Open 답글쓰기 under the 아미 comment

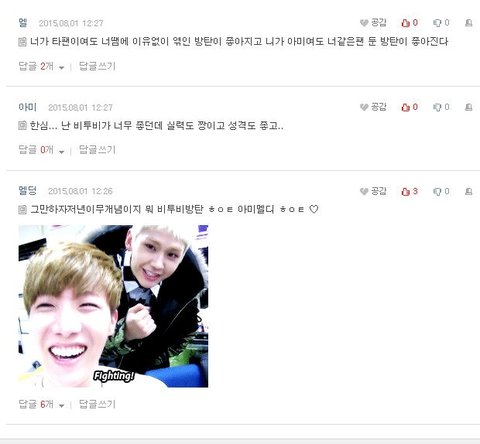click(x=97, y=150)
